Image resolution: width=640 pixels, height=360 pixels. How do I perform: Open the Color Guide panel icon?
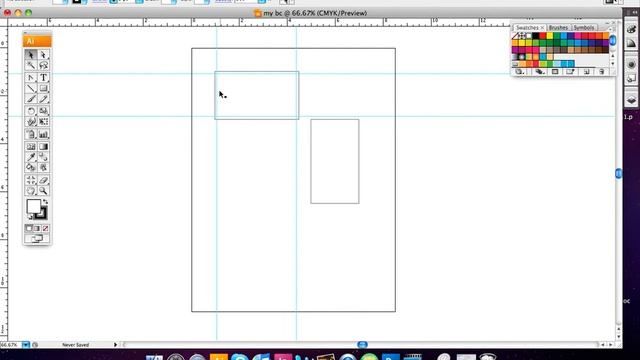point(631,43)
